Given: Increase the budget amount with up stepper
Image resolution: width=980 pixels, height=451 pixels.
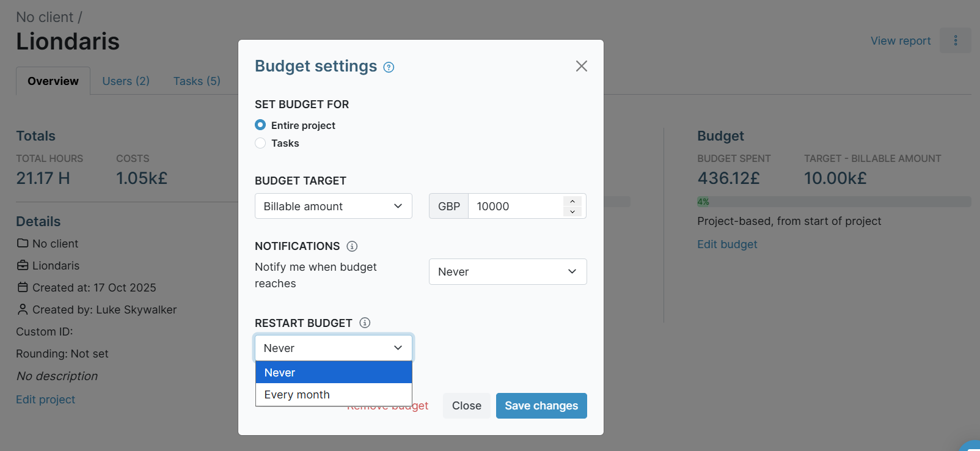Looking at the screenshot, I should [x=572, y=201].
